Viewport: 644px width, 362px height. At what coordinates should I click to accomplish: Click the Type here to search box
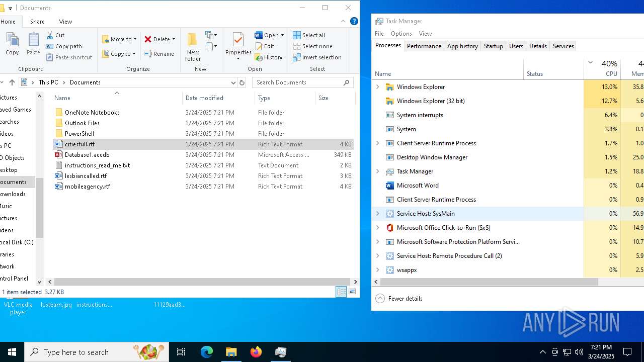coord(97,352)
